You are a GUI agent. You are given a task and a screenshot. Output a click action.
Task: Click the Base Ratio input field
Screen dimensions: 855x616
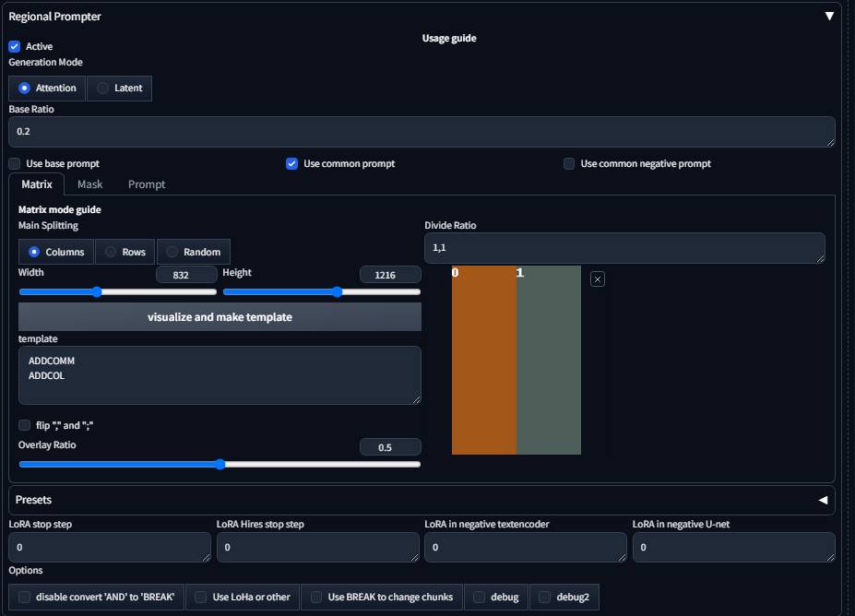click(x=421, y=132)
